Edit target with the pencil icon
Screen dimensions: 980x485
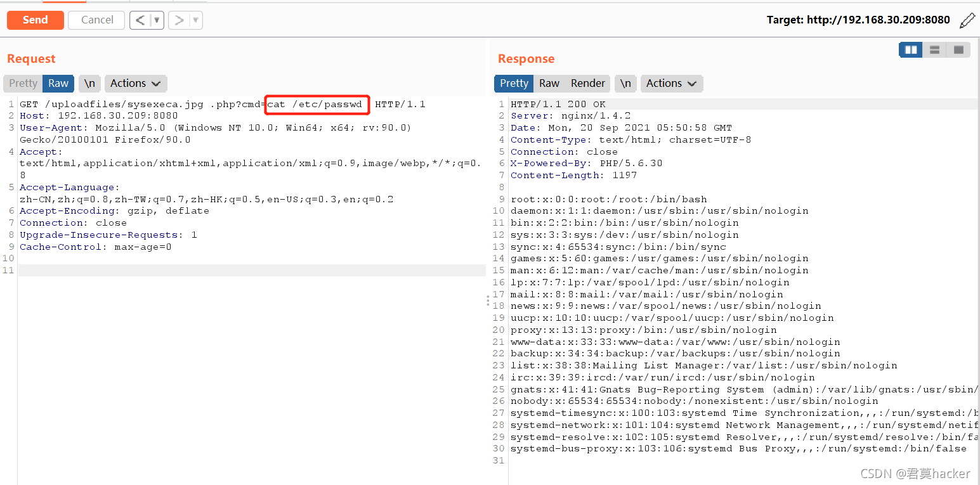[967, 20]
